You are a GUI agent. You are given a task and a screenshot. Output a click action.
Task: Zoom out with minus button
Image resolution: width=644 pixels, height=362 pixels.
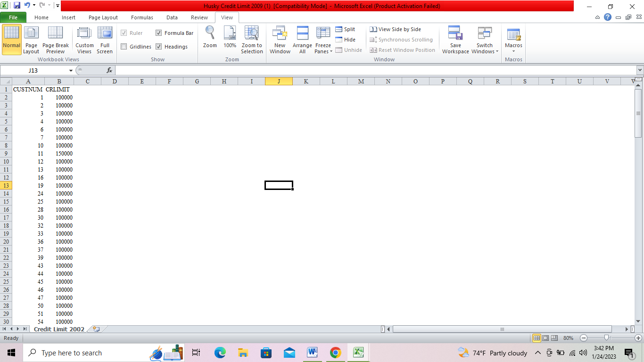[584, 338]
